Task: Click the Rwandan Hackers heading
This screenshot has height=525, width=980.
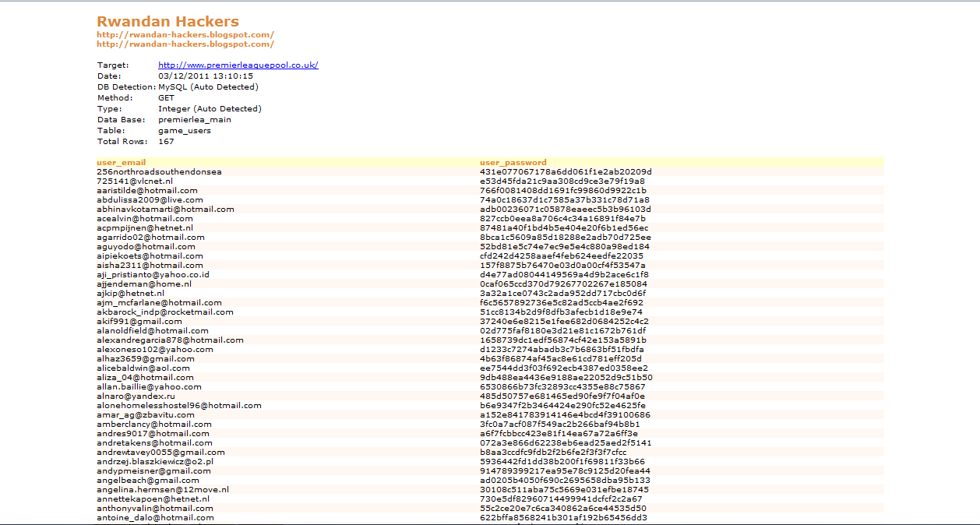Action: [x=167, y=22]
